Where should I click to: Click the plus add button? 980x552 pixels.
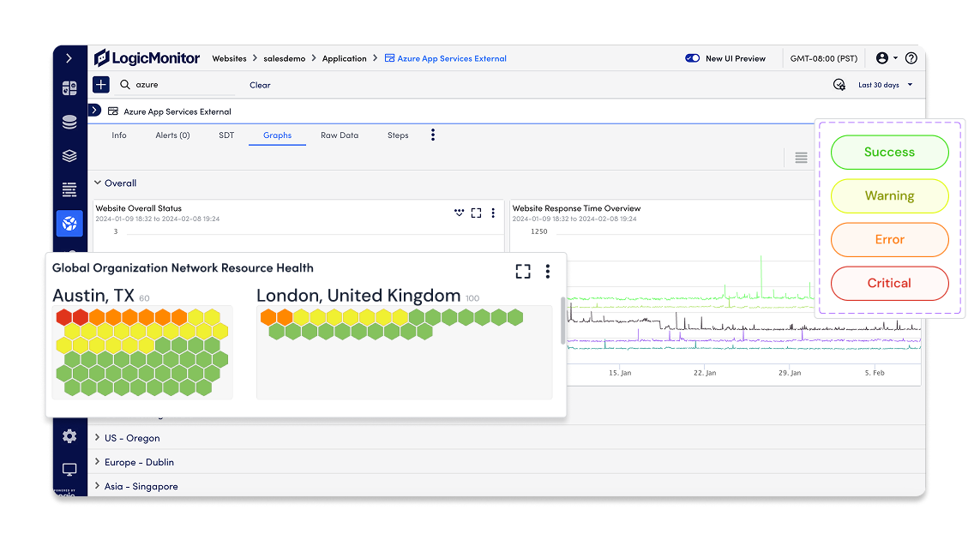tap(100, 84)
